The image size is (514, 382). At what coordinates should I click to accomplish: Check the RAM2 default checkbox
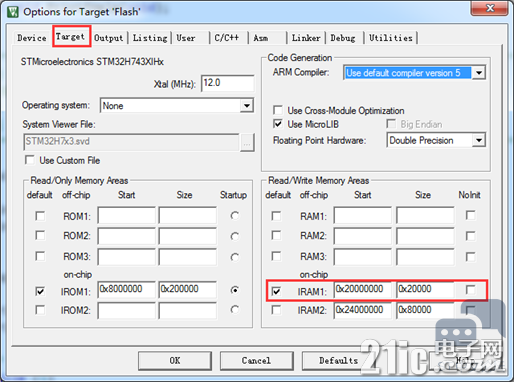(x=276, y=236)
